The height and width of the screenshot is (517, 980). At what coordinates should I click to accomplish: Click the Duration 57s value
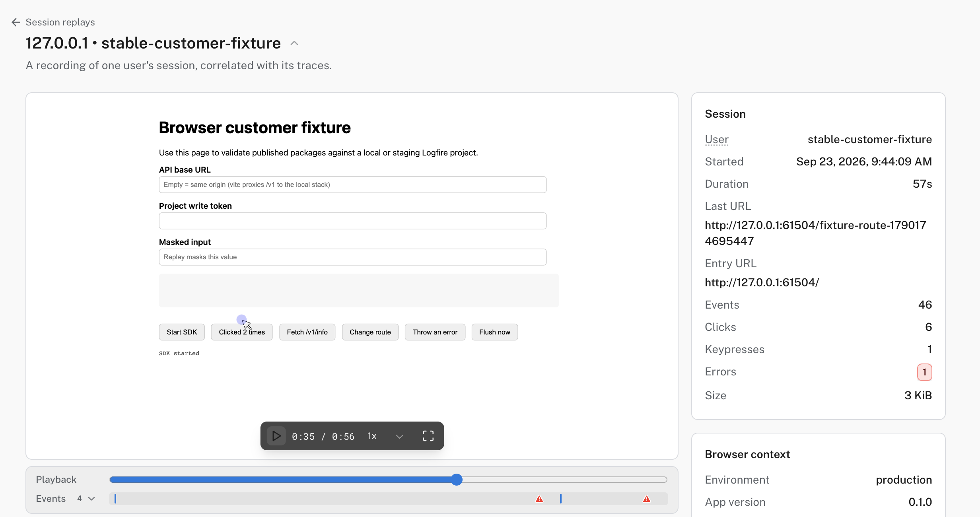(922, 184)
